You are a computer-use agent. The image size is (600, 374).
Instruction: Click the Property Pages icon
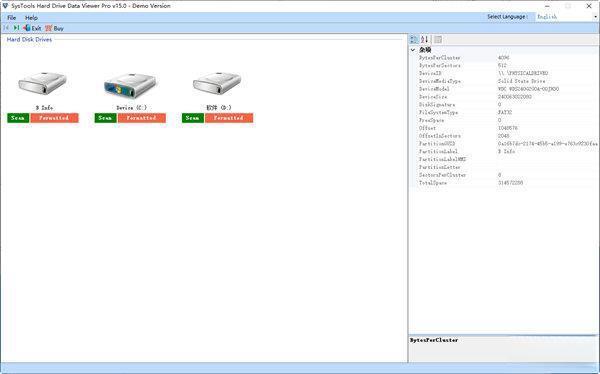tap(438, 39)
